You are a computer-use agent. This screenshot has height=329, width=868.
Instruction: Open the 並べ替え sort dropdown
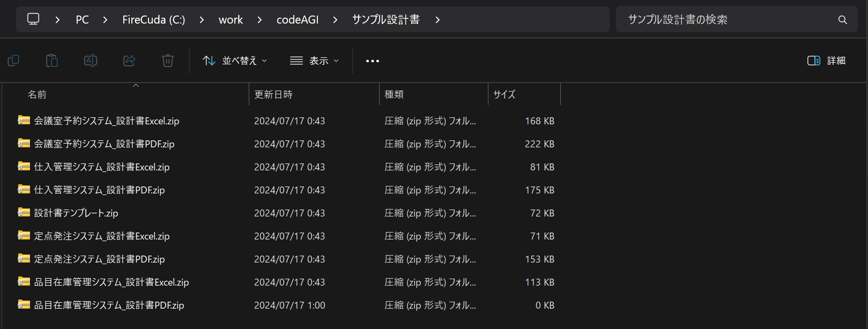(x=235, y=61)
